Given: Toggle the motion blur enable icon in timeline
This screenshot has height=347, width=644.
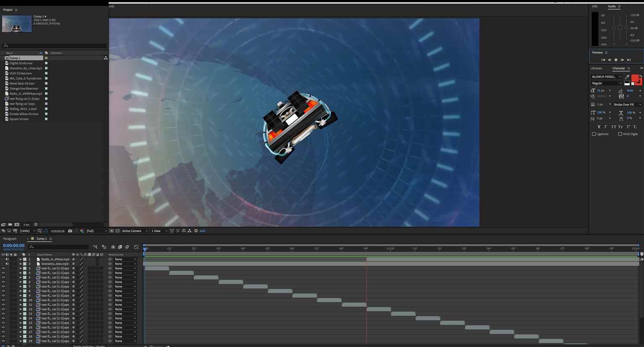Looking at the screenshot, I should pyautogui.click(x=127, y=247).
